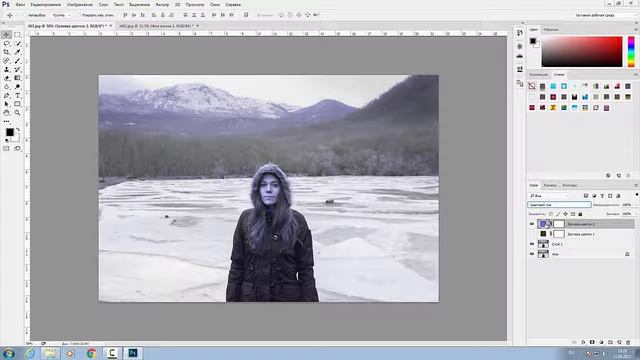The image size is (640, 360).
Task: Open the Auto-Select Group dropdown
Action: point(60,15)
